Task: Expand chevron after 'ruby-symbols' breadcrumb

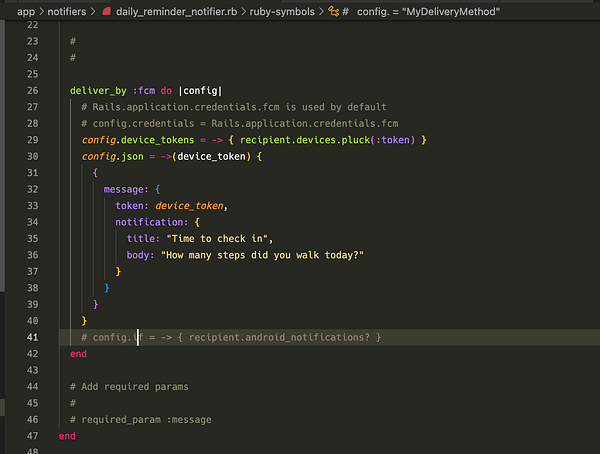Action: coord(321,12)
